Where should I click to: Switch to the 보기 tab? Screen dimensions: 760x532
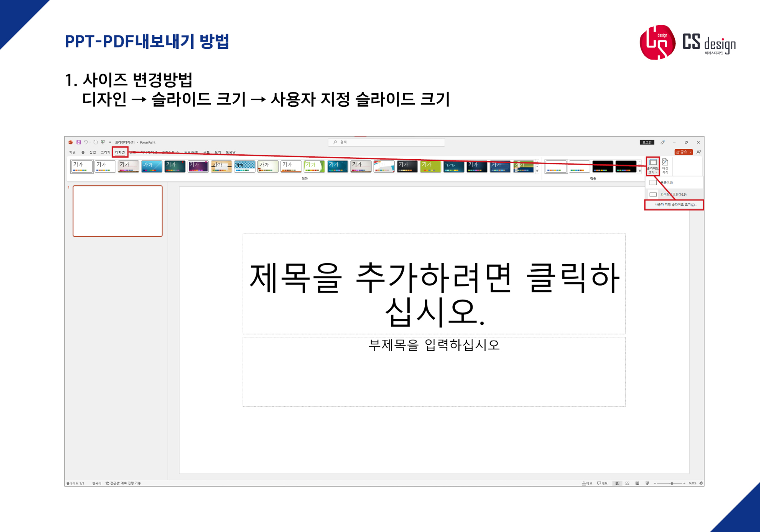coord(218,152)
